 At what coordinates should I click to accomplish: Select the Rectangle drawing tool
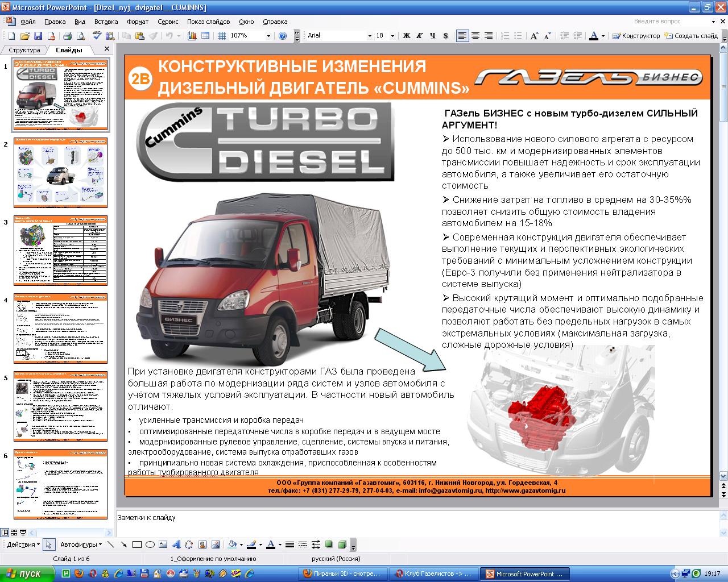coord(136,544)
